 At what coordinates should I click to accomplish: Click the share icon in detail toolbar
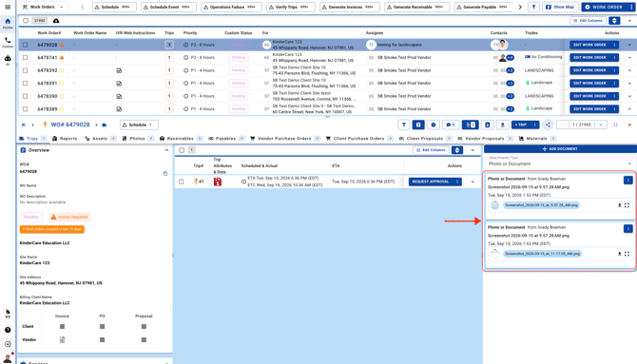click(548, 125)
